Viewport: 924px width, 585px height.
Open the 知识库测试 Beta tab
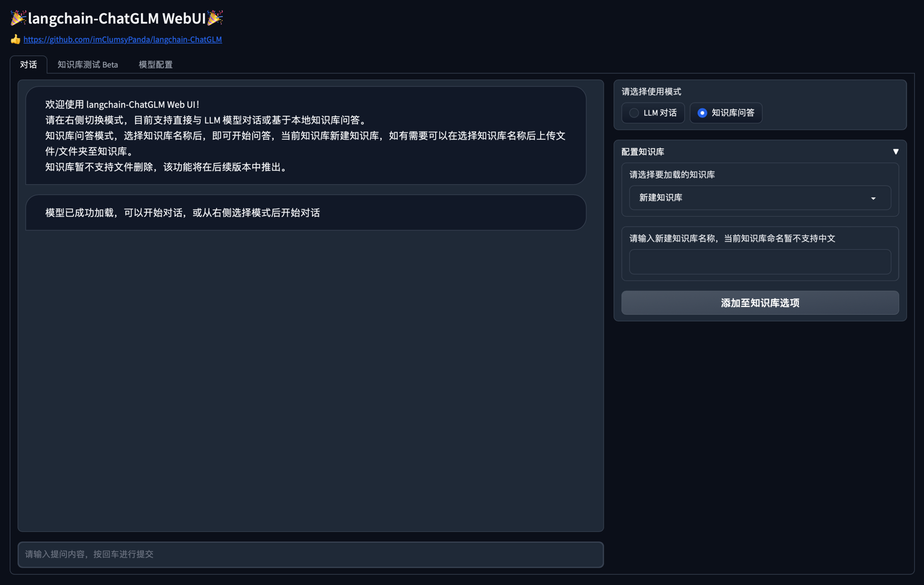coord(87,64)
